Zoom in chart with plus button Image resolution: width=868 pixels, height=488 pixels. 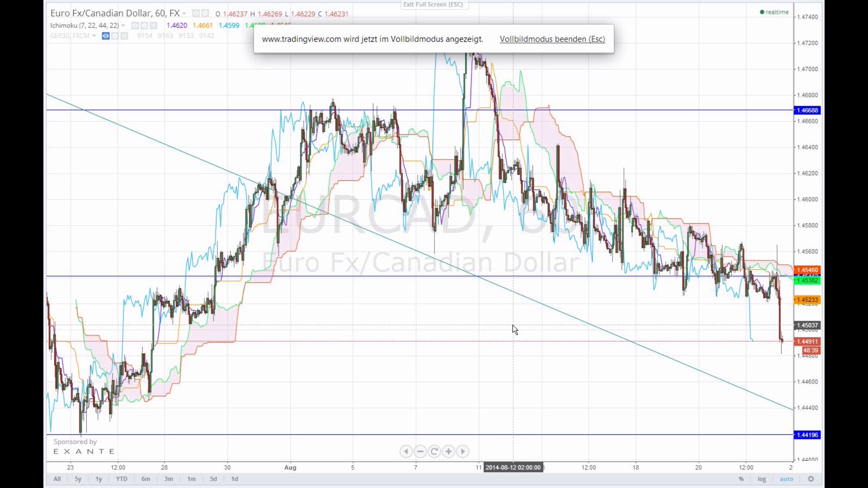[448, 451]
